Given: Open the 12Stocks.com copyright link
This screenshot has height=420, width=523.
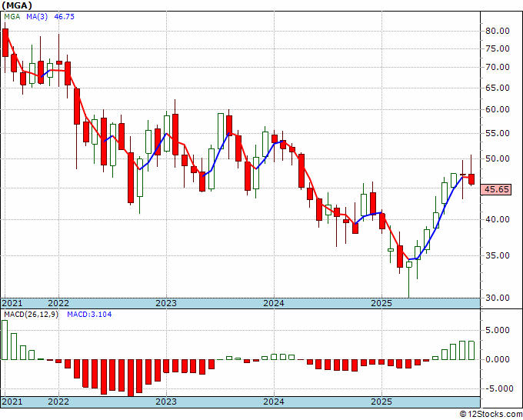Looking at the screenshot, I should 491,415.
